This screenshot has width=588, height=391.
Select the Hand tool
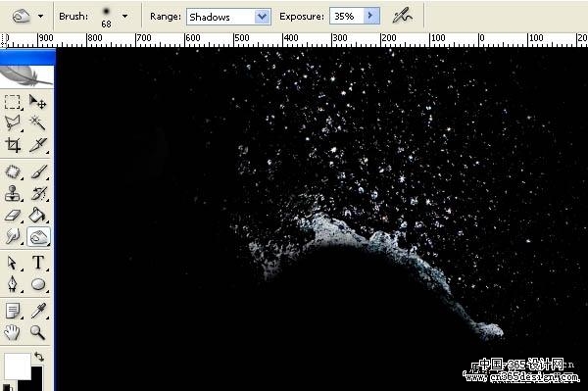13,332
